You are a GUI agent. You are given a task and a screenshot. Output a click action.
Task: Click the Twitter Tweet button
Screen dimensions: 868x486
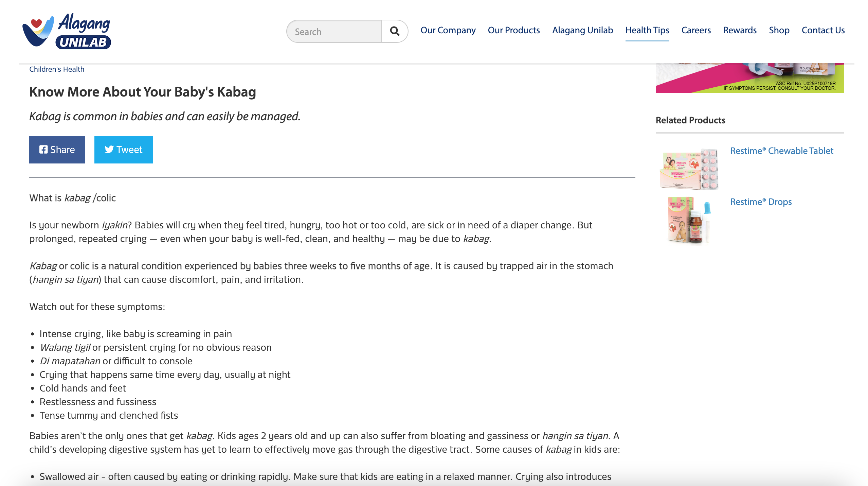coord(123,150)
